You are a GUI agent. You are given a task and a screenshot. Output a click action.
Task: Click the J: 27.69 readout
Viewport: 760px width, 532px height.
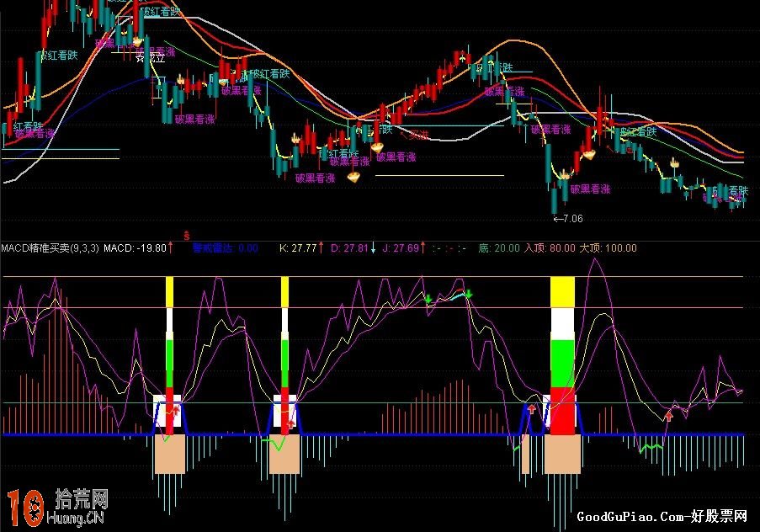pyautogui.click(x=401, y=248)
